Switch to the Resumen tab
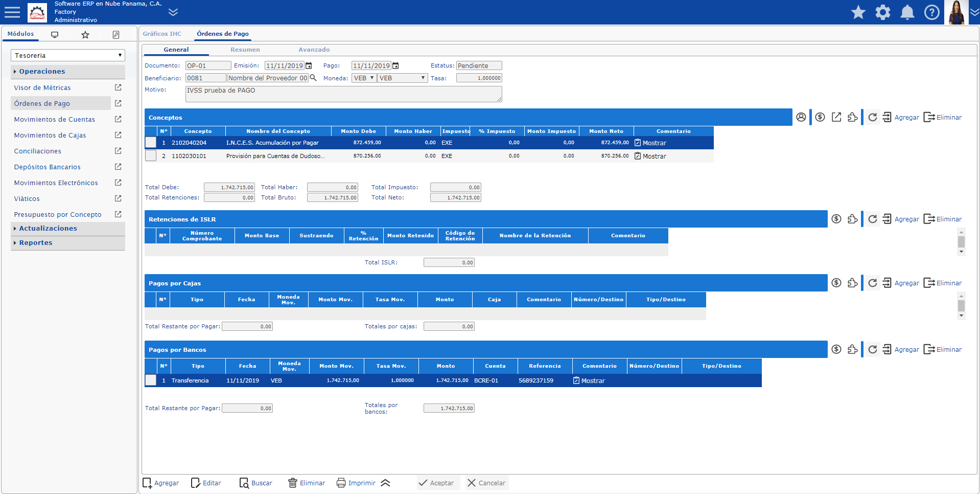 point(245,50)
